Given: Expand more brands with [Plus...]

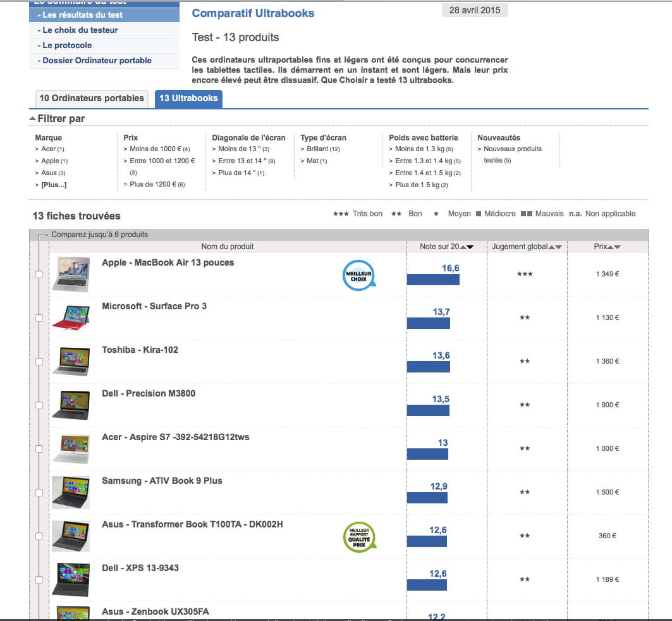Looking at the screenshot, I should (54, 185).
